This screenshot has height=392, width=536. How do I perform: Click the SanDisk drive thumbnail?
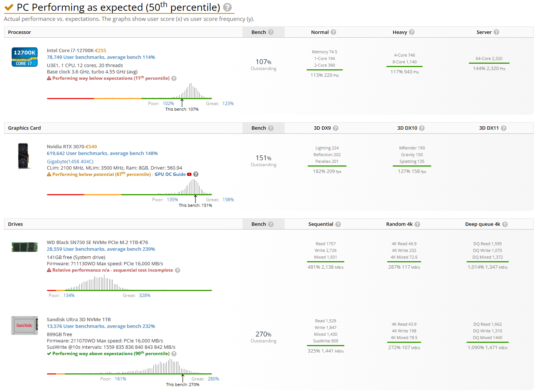tap(25, 325)
